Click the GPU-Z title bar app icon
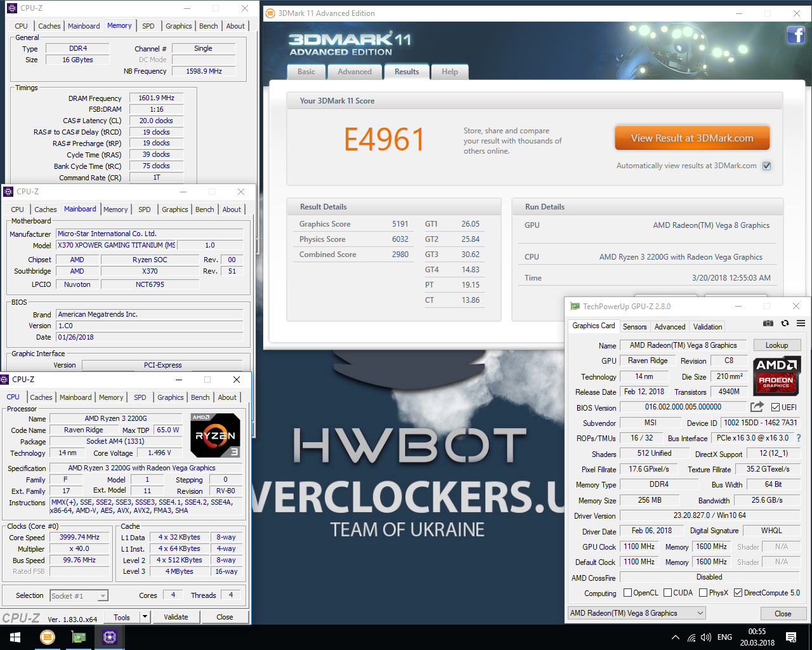Viewport: 812px width, 650px height. click(x=575, y=306)
